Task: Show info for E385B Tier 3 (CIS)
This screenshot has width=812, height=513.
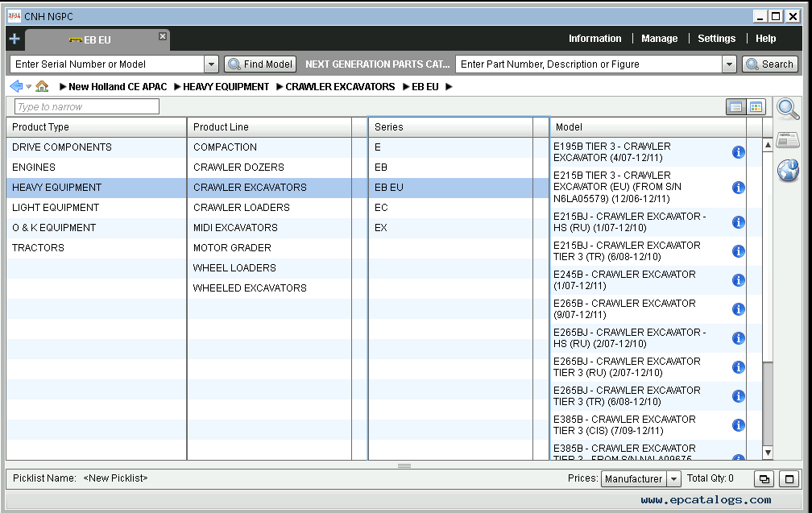Action: coord(739,425)
